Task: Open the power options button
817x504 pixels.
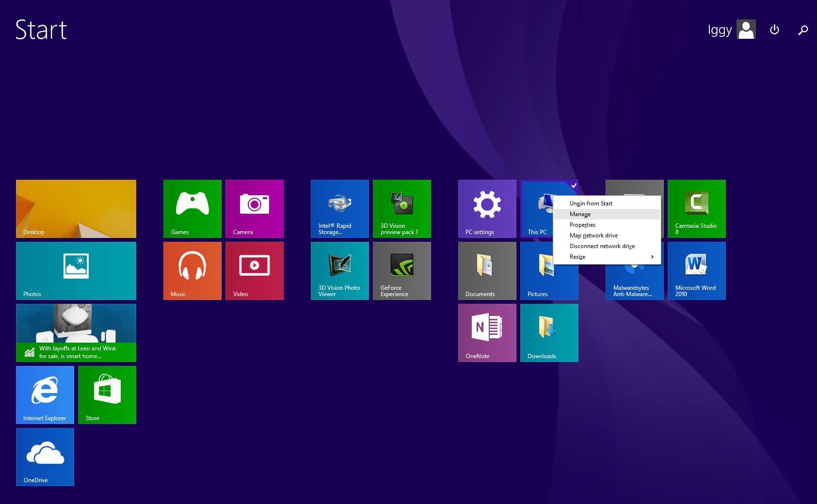Action: (x=774, y=30)
